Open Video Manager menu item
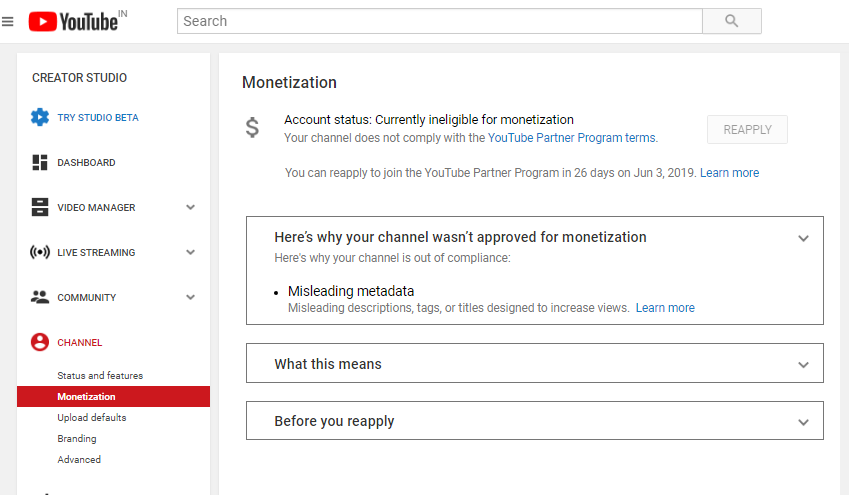This screenshot has width=849, height=495. pyautogui.click(x=96, y=207)
